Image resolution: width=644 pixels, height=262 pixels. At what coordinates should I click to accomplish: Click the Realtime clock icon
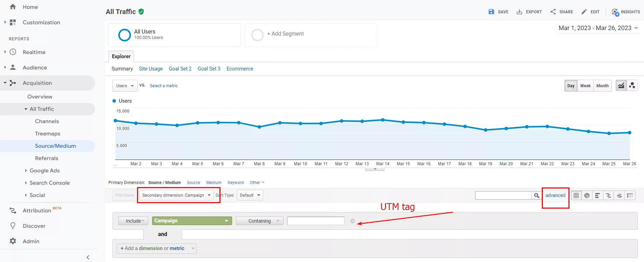pos(13,52)
